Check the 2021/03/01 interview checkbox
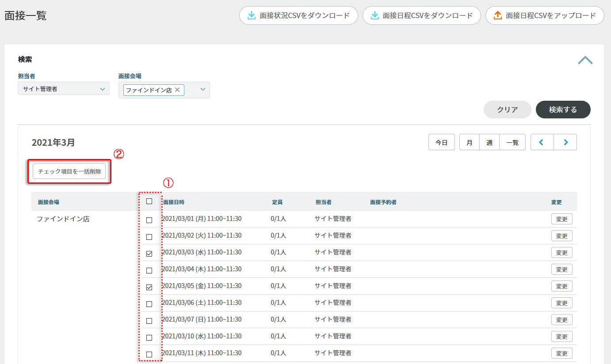Screen dimensions: 611x364 149,220
